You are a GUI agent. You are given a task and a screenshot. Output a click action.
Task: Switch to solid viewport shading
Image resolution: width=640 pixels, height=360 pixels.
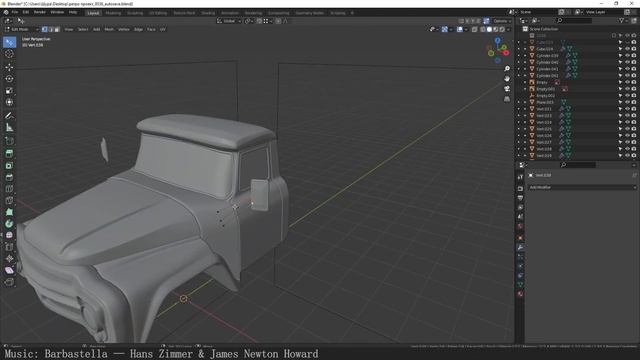pyautogui.click(x=489, y=29)
